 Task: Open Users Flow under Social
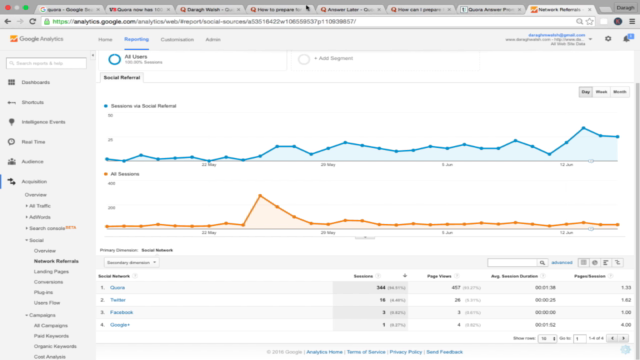point(47,303)
